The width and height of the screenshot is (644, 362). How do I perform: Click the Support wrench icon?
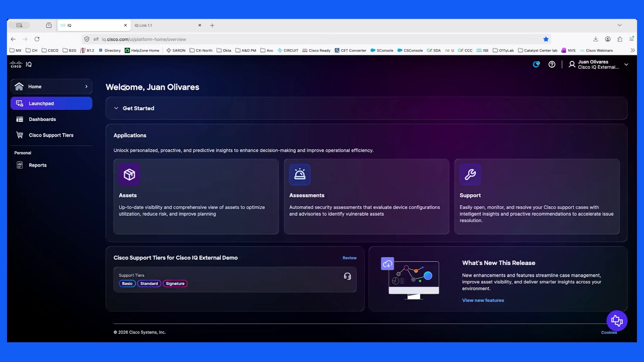(x=470, y=174)
